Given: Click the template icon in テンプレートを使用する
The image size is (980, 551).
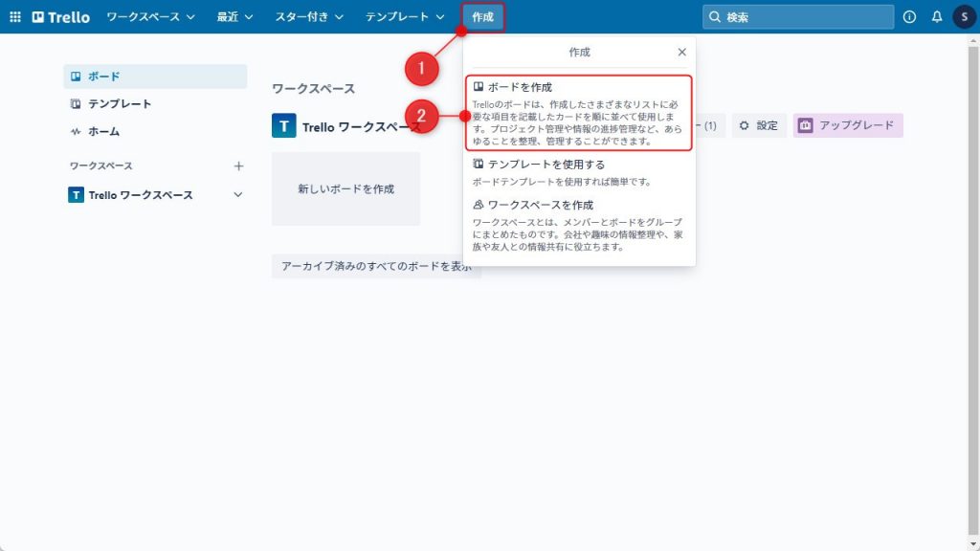Looking at the screenshot, I should tap(479, 165).
